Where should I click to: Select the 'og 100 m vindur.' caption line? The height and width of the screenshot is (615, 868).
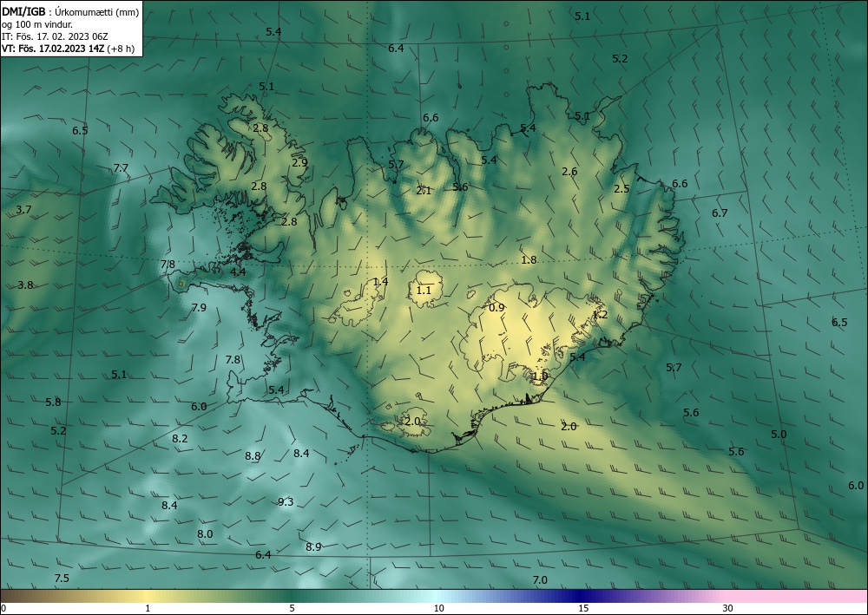37,24
